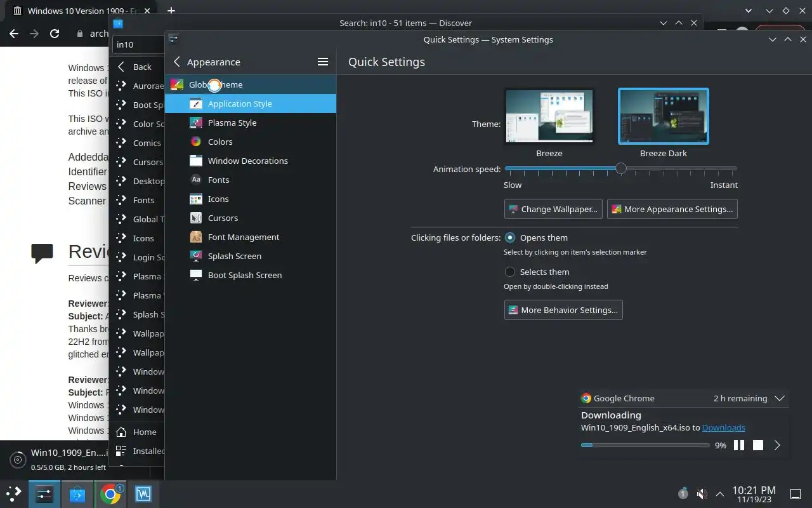Click Discover taskbar icon
Viewport: 812px width, 508px height.
click(x=77, y=493)
